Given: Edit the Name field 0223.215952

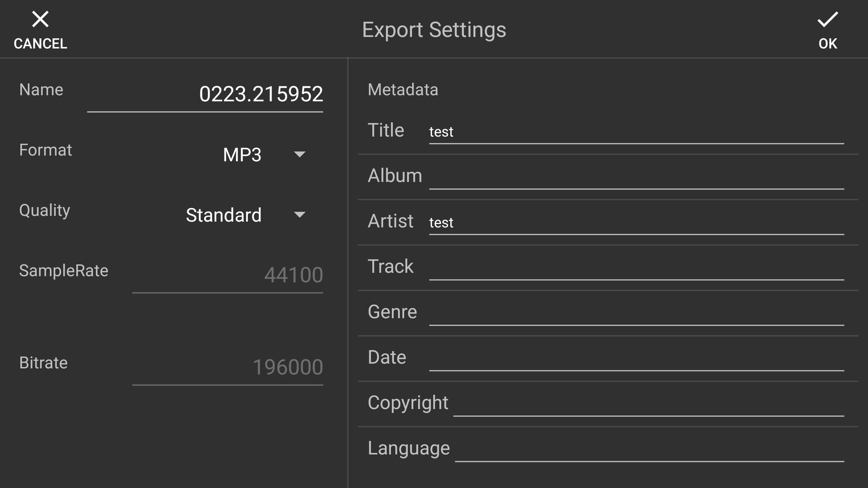Looking at the screenshot, I should click(x=205, y=95).
